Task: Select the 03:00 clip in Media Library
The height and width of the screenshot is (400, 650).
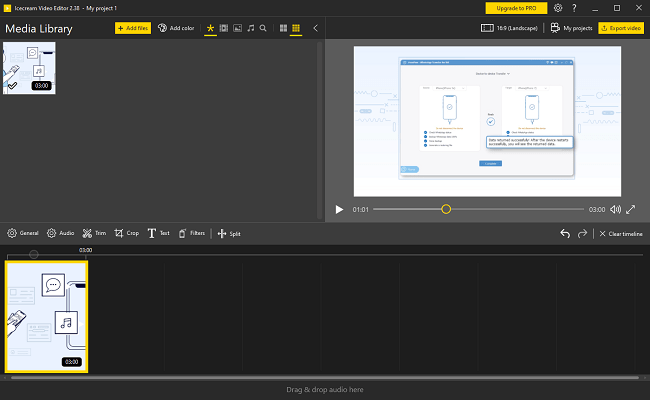Action: pos(29,68)
